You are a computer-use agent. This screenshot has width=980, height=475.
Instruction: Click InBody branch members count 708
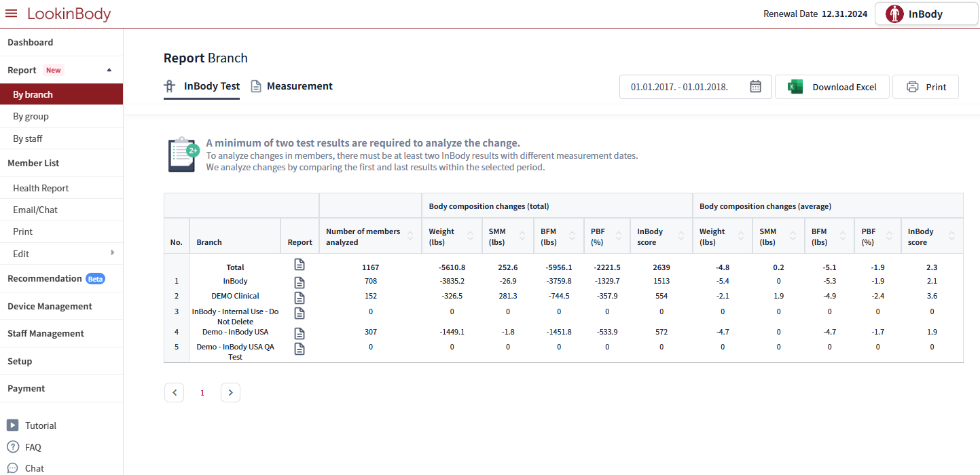click(x=370, y=281)
